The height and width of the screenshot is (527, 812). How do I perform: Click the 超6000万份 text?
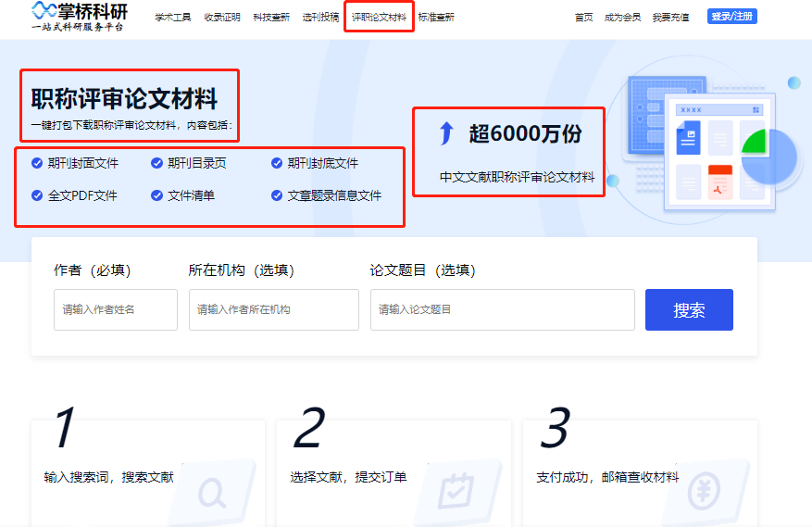(525, 133)
